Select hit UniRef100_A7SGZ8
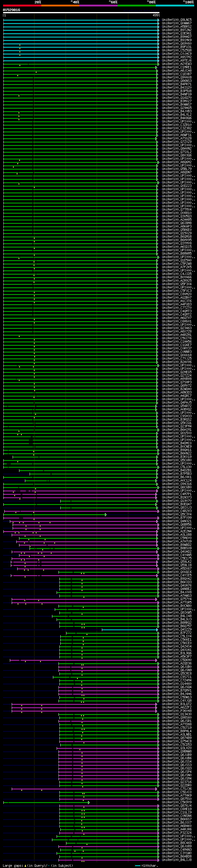The width and height of the screenshot is (197, 868). click(177, 139)
